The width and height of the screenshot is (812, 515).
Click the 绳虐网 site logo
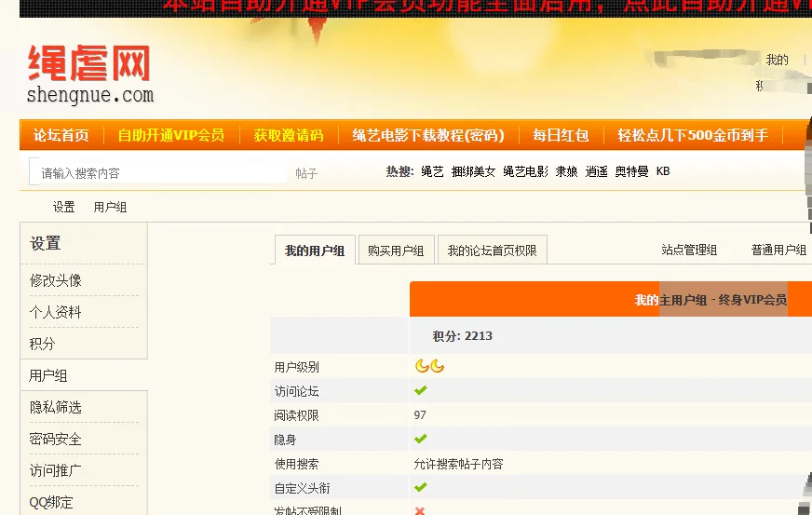point(90,75)
